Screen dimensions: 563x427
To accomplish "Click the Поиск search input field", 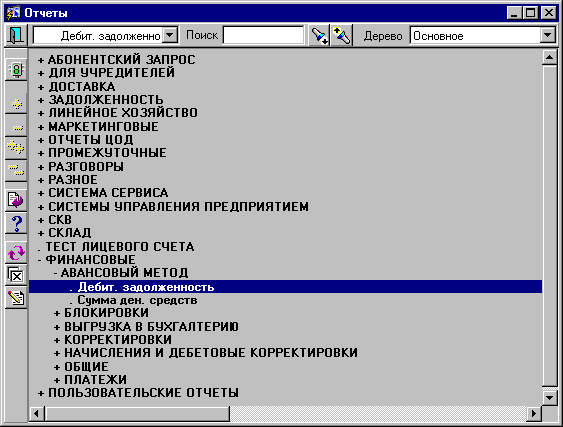I will pos(263,35).
